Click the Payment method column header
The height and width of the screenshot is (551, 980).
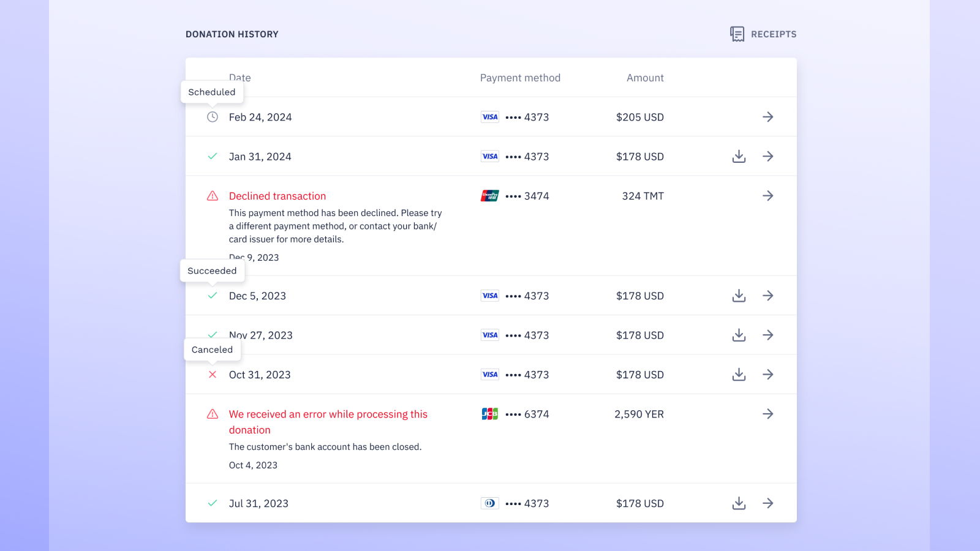point(520,78)
